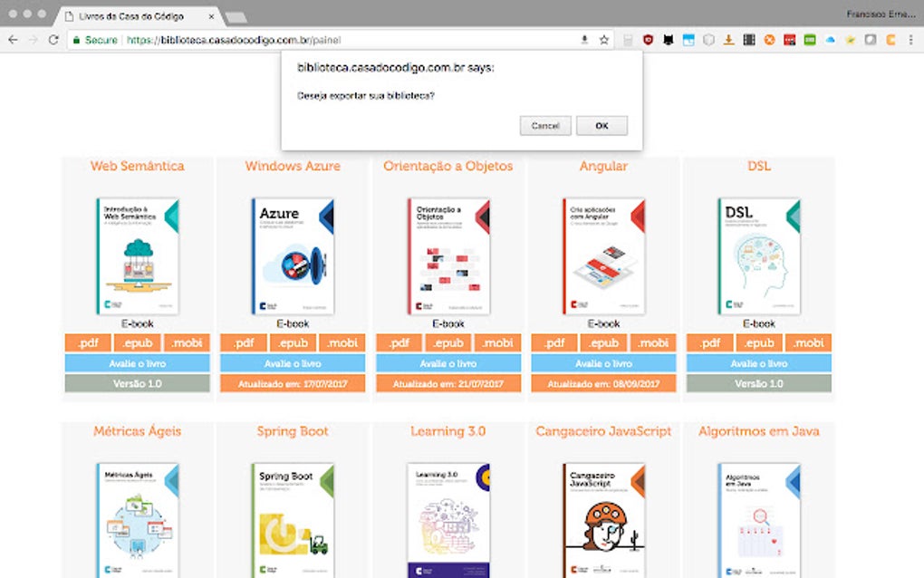Go back using the back arrow
Screen dimensions: 924x578
tap(14, 40)
